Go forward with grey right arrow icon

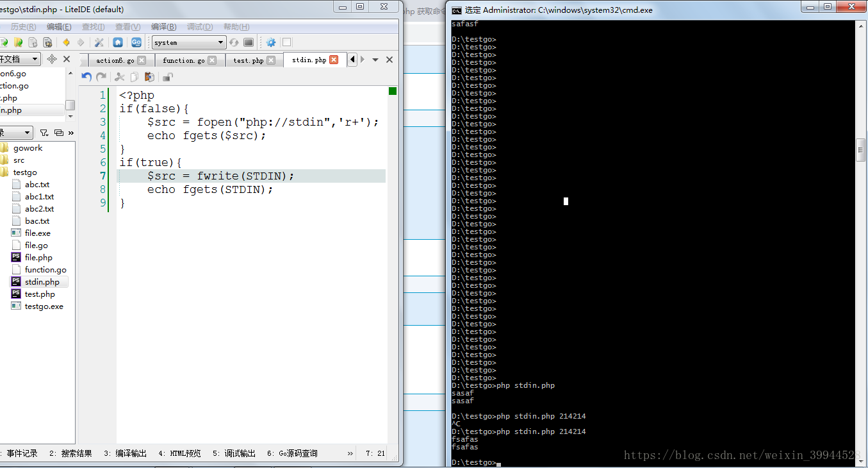click(81, 42)
